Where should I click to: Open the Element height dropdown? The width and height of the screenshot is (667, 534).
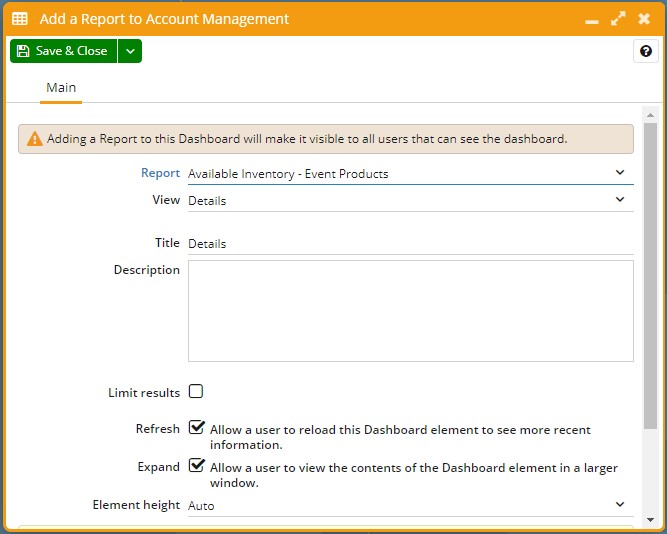pos(410,505)
